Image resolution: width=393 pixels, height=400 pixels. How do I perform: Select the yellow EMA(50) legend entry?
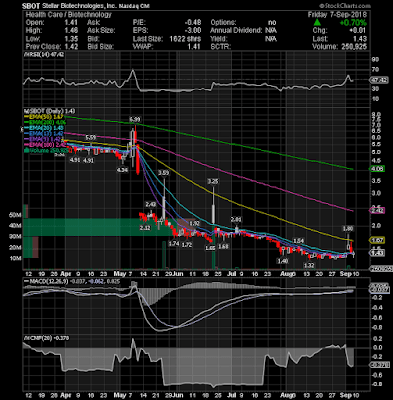[x=45, y=117]
